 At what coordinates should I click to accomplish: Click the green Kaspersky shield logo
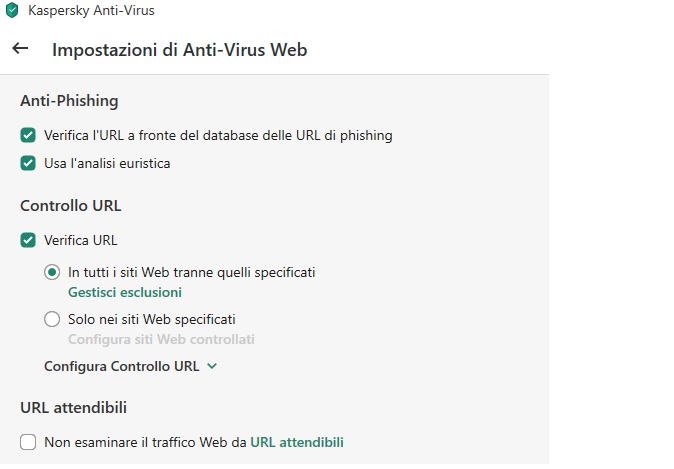coord(12,10)
